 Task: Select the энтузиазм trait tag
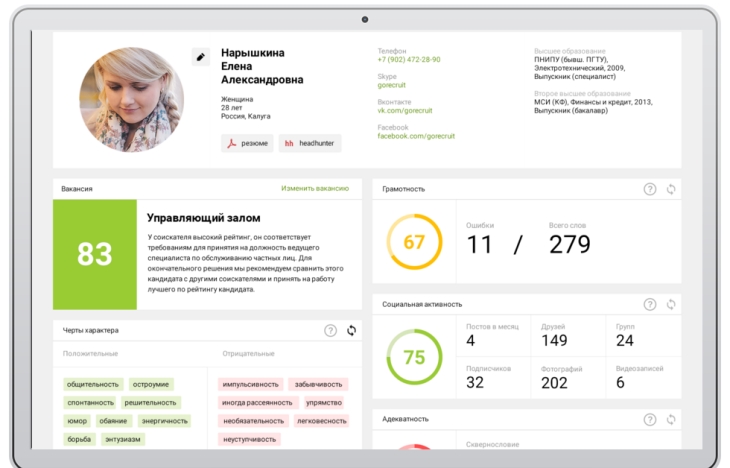click(x=122, y=439)
